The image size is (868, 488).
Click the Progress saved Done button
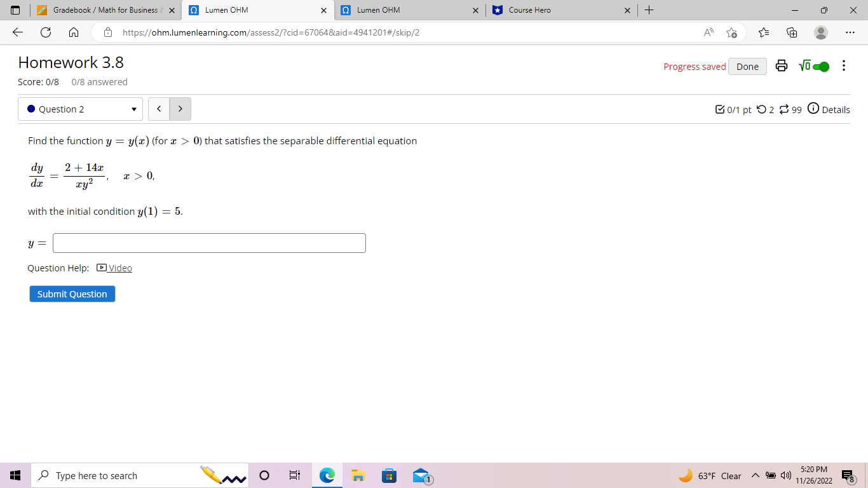[x=747, y=65]
